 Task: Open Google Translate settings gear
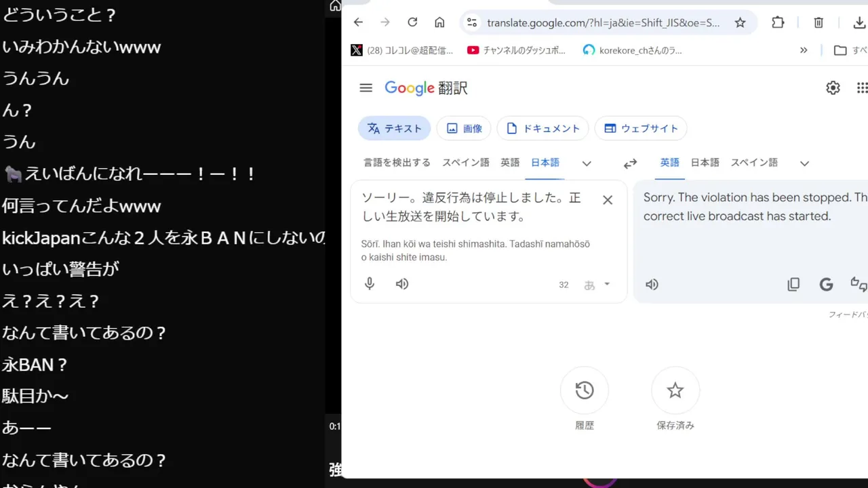click(833, 87)
